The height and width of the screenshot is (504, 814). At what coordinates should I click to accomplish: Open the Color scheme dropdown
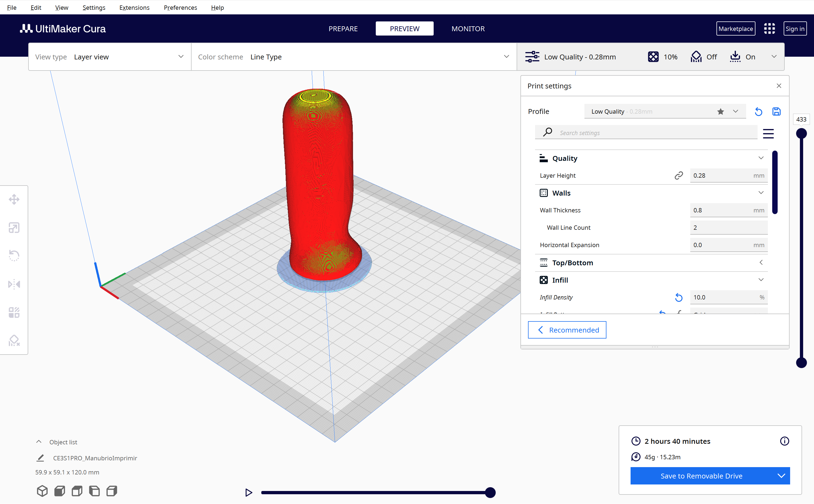pos(354,57)
